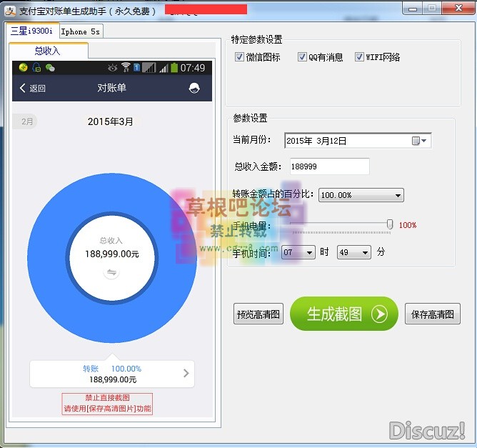
Task: Click the green battery icon
Action: click(x=174, y=67)
